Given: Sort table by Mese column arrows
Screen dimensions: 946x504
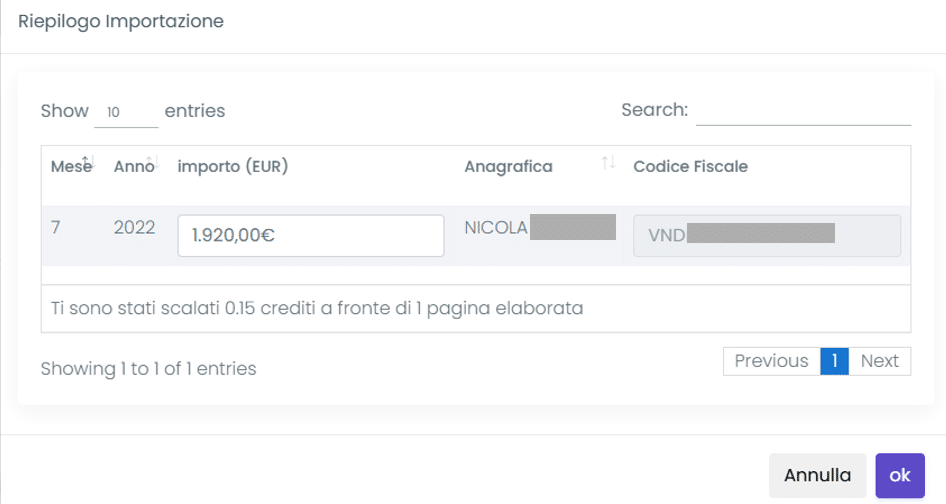Looking at the screenshot, I should [x=88, y=162].
